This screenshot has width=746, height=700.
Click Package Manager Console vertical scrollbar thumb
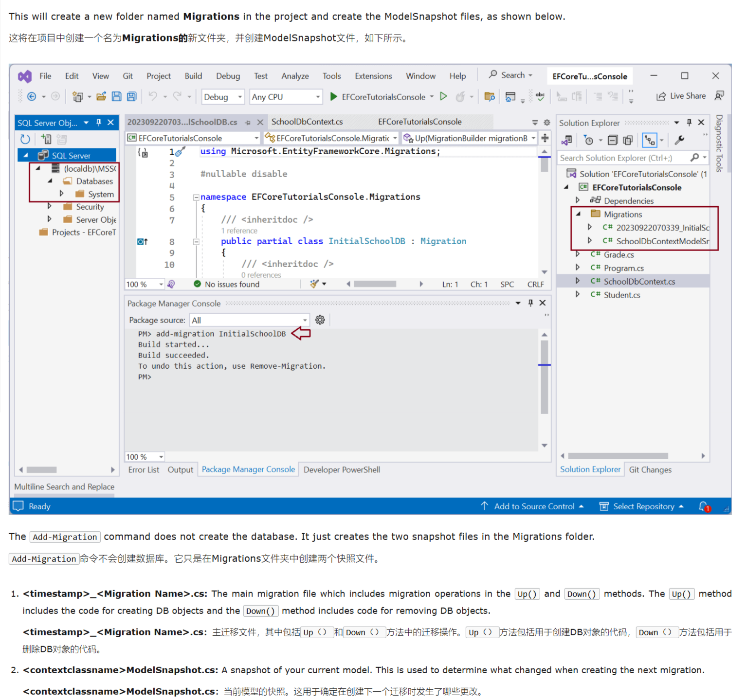pyautogui.click(x=545, y=377)
